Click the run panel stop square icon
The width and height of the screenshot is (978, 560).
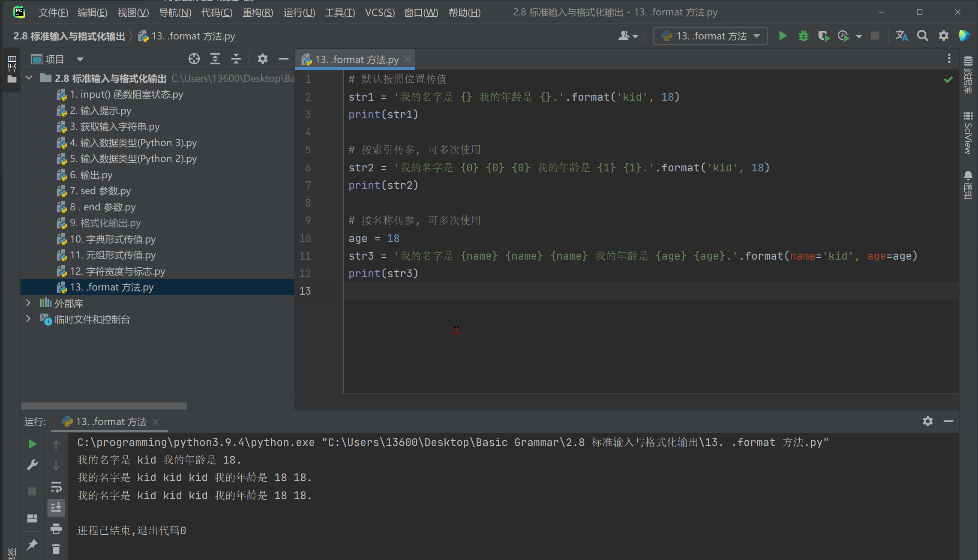(x=32, y=491)
